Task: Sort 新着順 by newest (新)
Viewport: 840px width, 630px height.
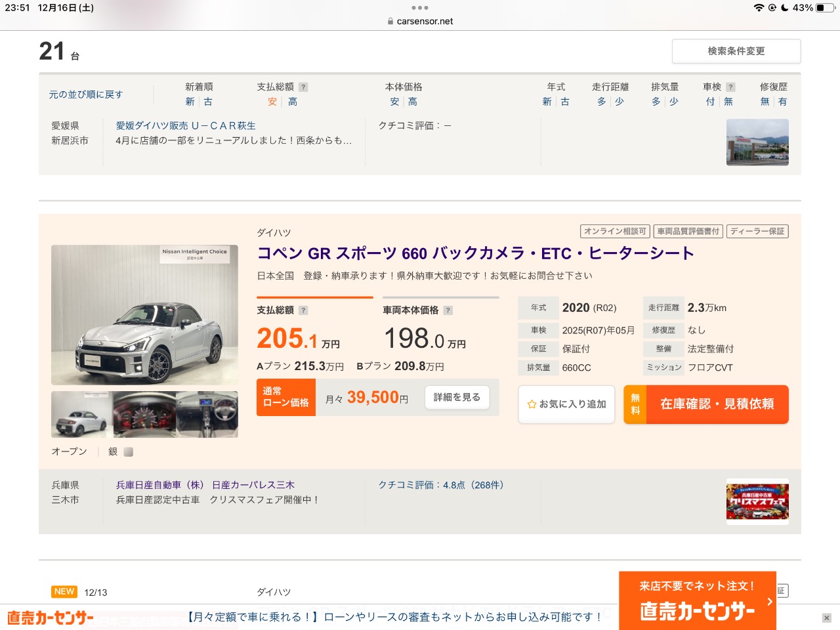Action: (x=190, y=102)
